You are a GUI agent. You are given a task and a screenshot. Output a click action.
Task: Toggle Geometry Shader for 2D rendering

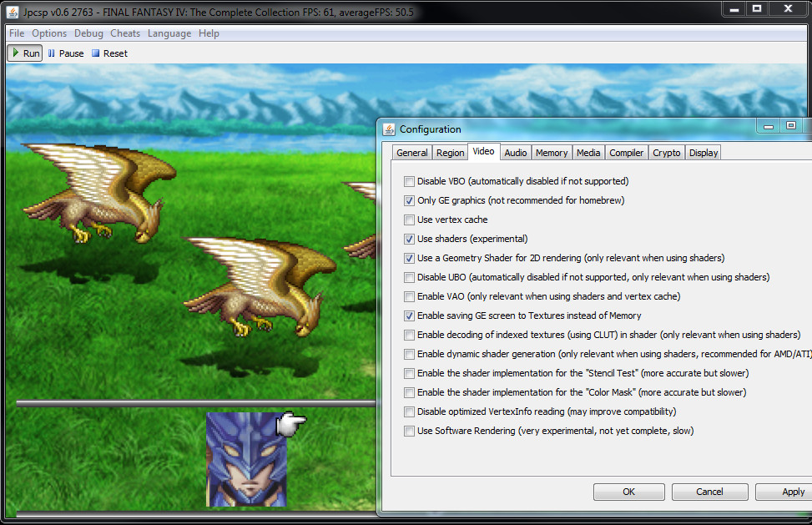point(409,258)
